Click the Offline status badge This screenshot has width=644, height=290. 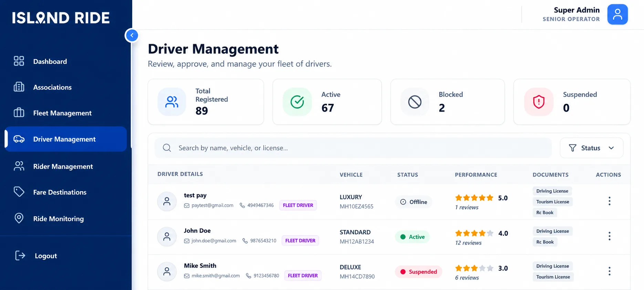click(x=413, y=202)
